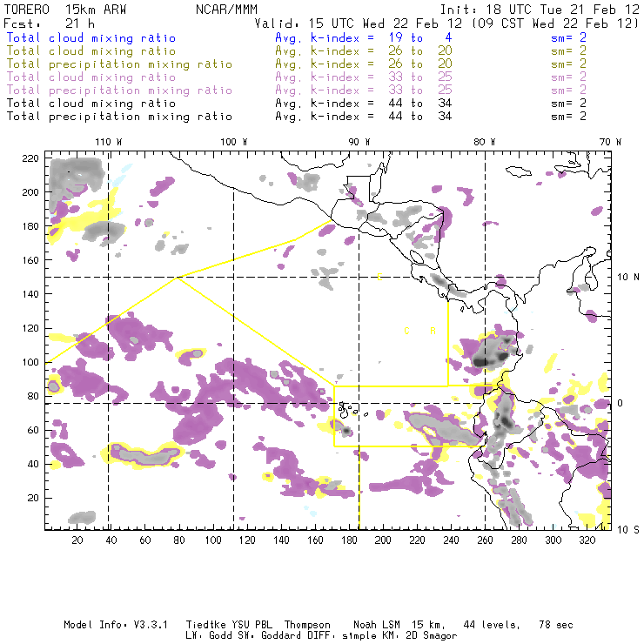644x644 pixels.
Task: Click the '70 W' longitude label
Action: click(x=610, y=142)
